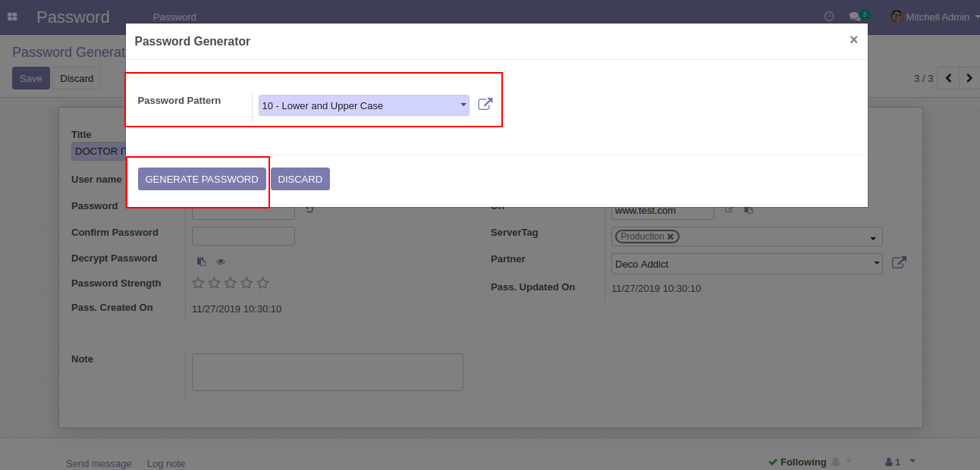The image size is (980, 470).
Task: Open the URL external link icon
Action: coord(729,209)
